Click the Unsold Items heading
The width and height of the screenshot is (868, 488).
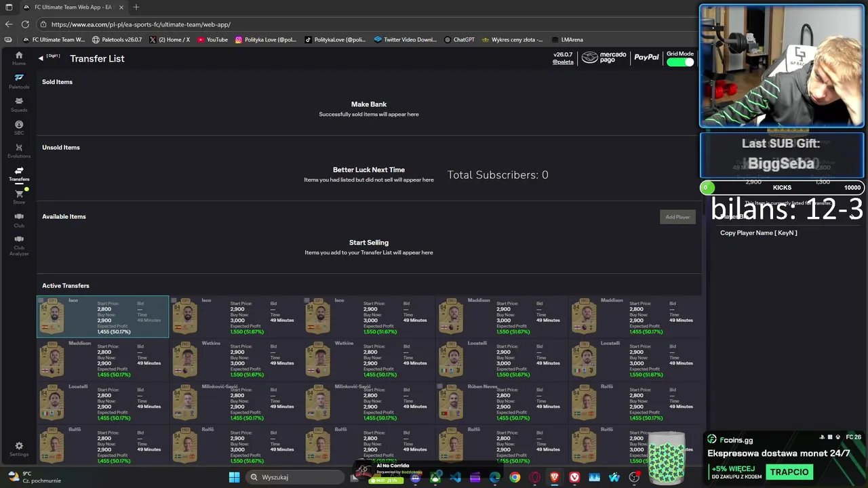coord(61,147)
